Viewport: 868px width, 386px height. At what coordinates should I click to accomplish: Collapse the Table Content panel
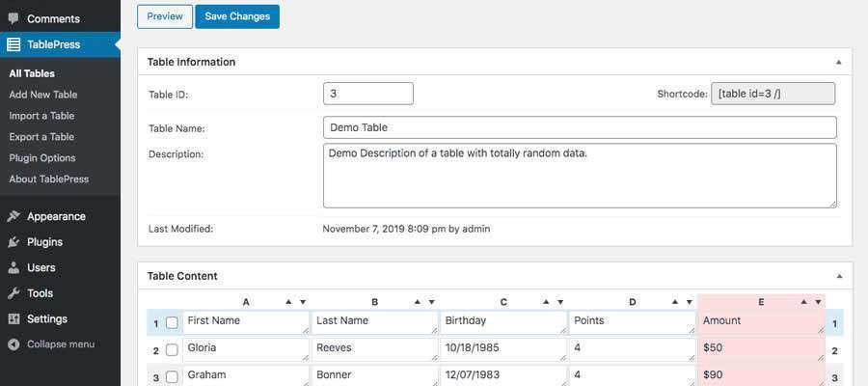[838, 276]
